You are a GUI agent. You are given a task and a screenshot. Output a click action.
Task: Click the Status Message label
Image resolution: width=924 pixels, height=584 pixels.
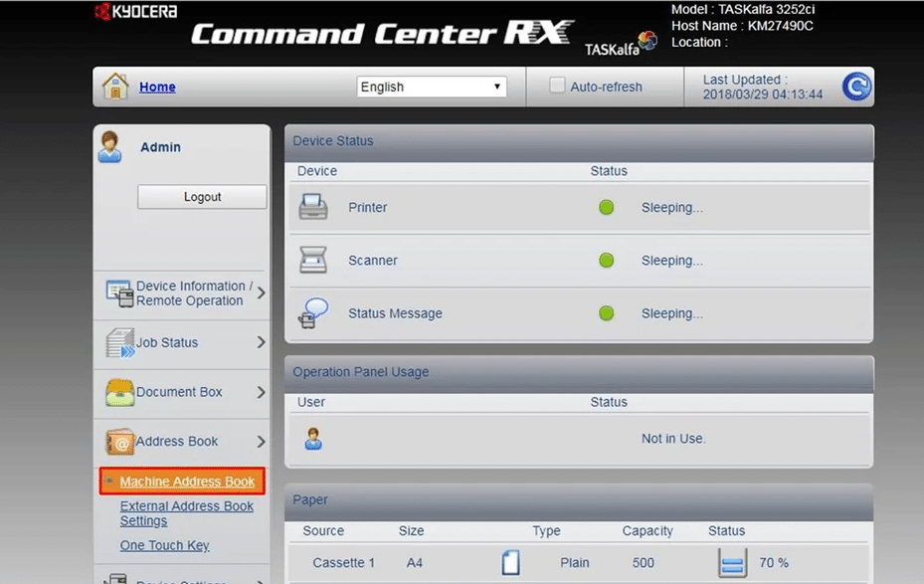coord(395,313)
